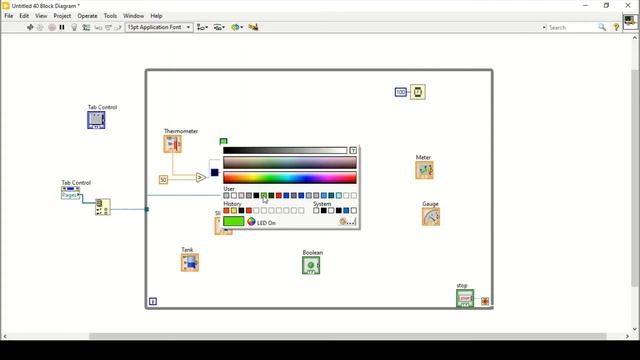
Task: Click in the Search field
Action: coord(571,27)
